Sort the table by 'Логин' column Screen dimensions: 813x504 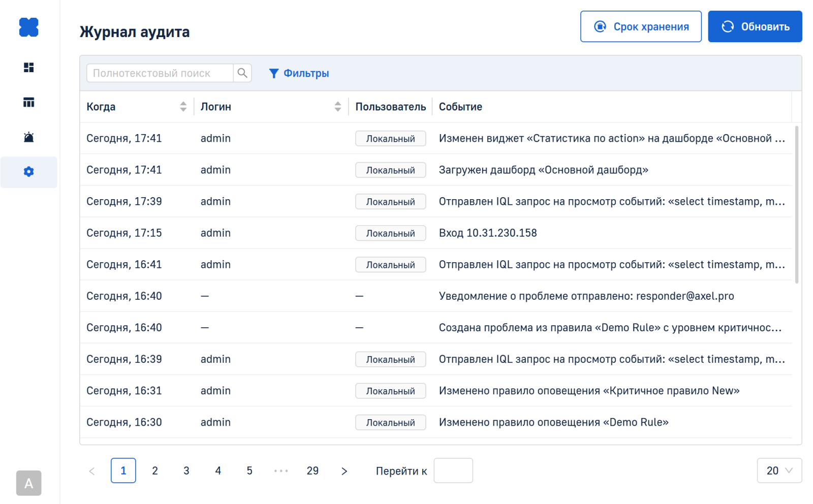click(x=337, y=107)
